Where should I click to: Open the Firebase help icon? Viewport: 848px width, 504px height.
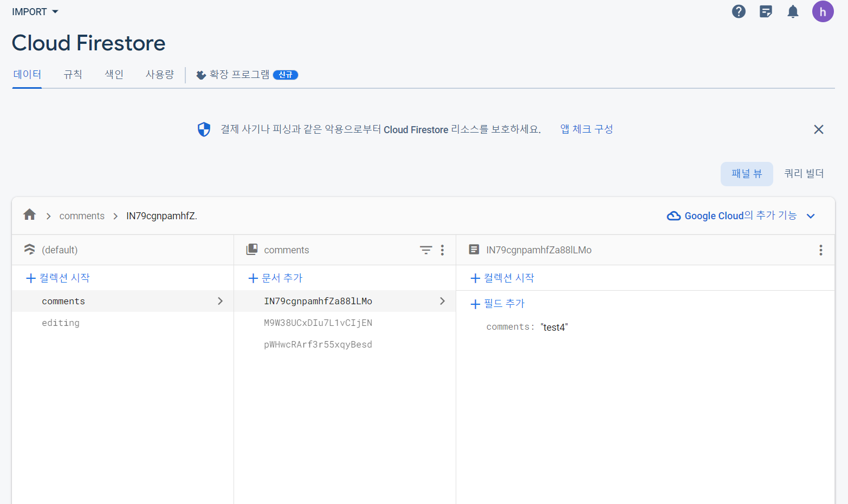739,11
